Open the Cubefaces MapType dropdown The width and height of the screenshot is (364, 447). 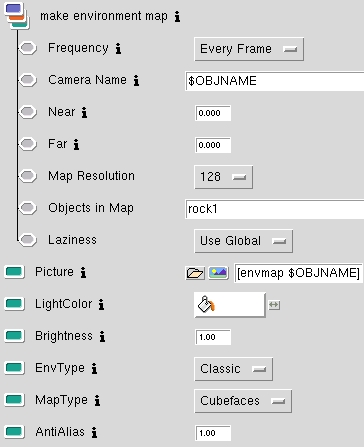tap(243, 401)
